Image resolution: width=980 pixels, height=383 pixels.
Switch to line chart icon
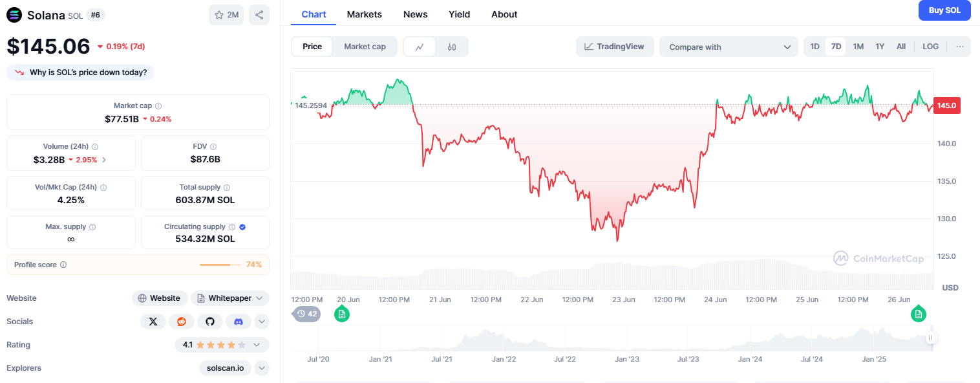click(x=420, y=47)
